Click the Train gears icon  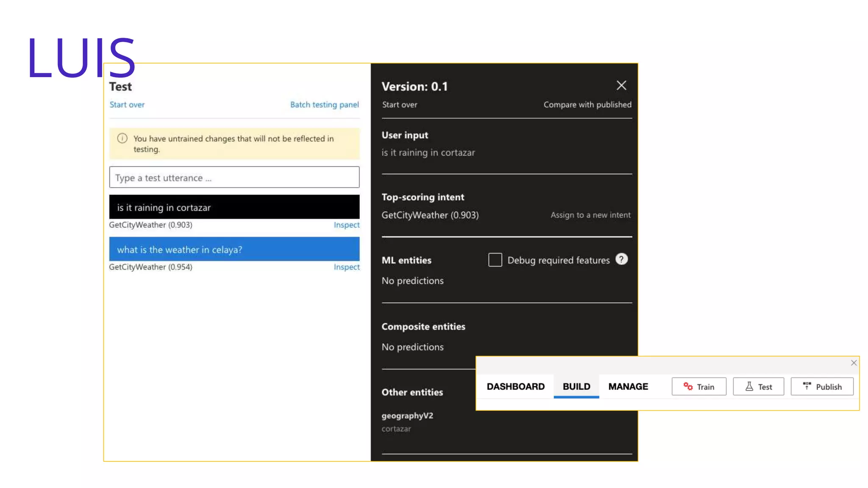pos(687,386)
